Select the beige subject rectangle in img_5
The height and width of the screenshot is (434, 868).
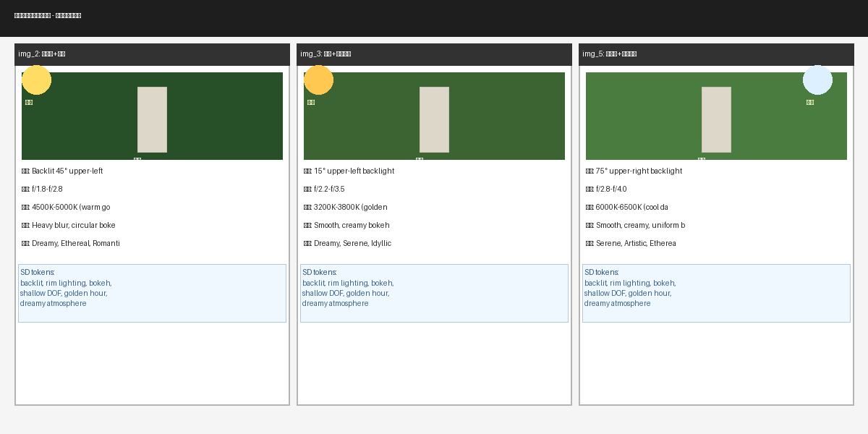716,119
